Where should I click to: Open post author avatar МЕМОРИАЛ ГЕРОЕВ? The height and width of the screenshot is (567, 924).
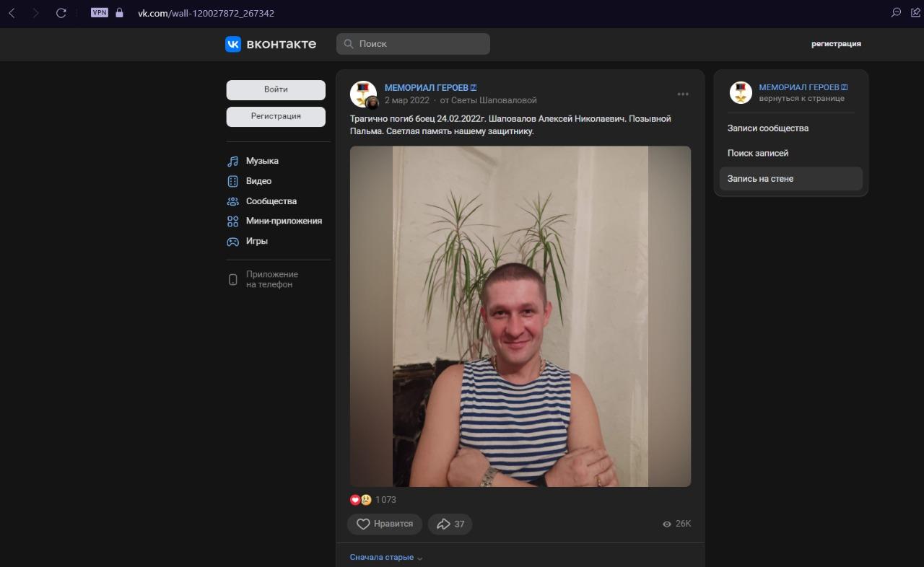pyautogui.click(x=364, y=94)
